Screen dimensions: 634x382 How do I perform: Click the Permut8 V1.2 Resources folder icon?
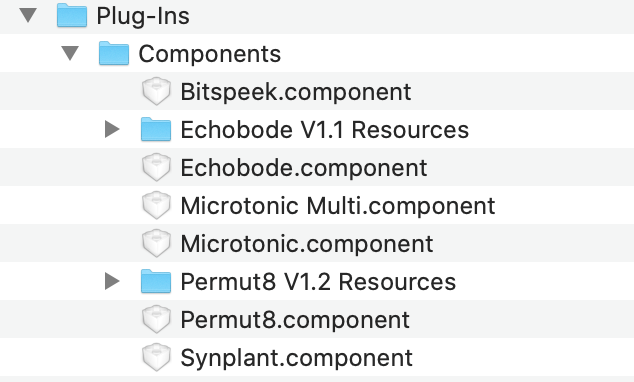tap(156, 281)
